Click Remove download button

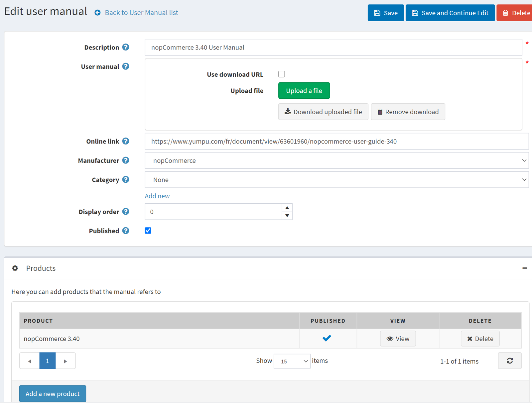[408, 112]
